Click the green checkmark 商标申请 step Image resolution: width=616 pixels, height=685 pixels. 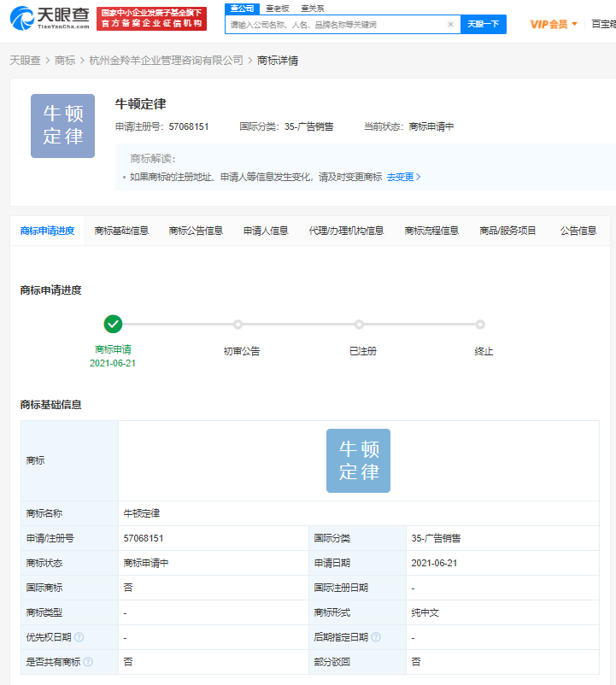[113, 324]
